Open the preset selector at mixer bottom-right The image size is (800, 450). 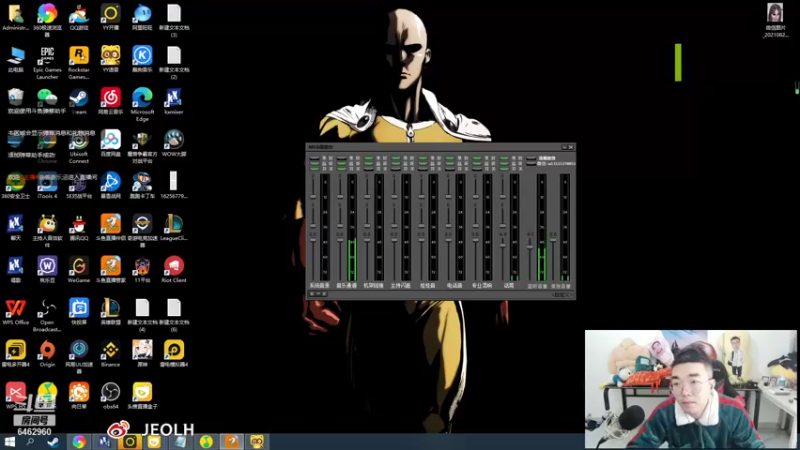pyautogui.click(x=562, y=294)
